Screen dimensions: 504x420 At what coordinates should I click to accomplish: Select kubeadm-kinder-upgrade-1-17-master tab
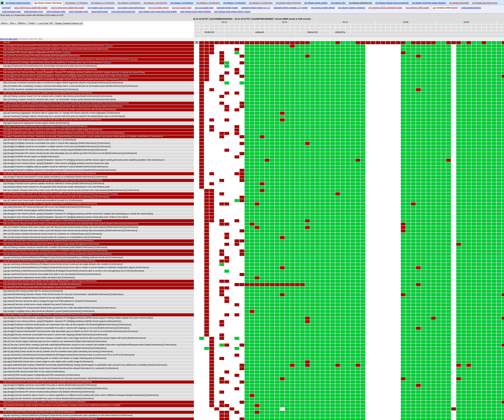click(x=291, y=8)
